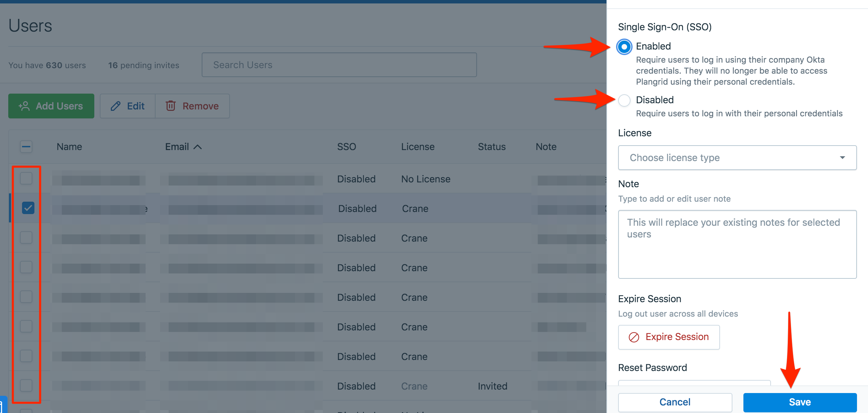Check the box for the Invited user row
The image size is (868, 413).
pyautogui.click(x=26, y=385)
